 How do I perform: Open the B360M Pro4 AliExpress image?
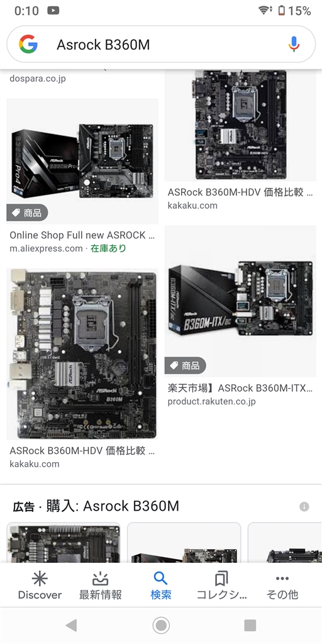click(82, 161)
